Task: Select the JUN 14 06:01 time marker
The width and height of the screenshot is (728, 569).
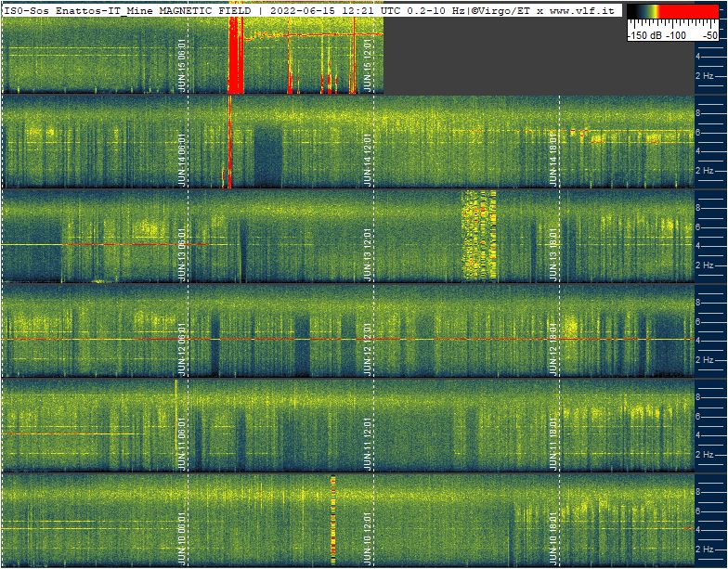Action: pyautogui.click(x=183, y=160)
